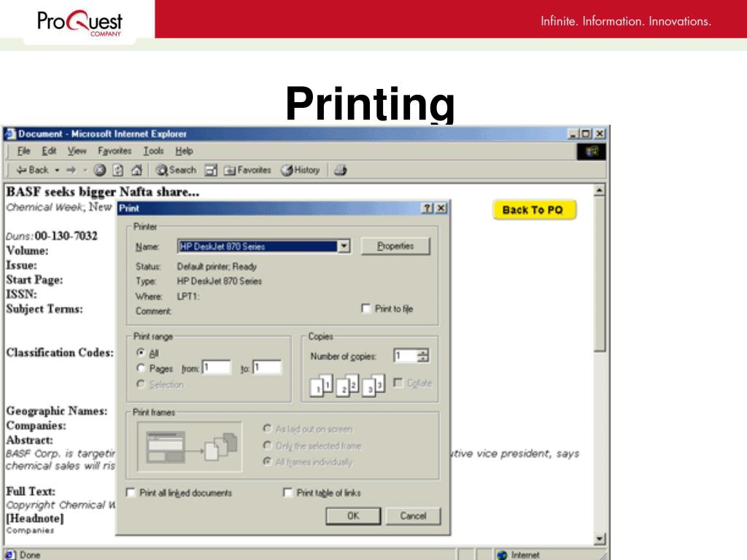Click the vertical scrollbar thumb
The height and width of the screenshot is (560, 747).
click(x=600, y=275)
